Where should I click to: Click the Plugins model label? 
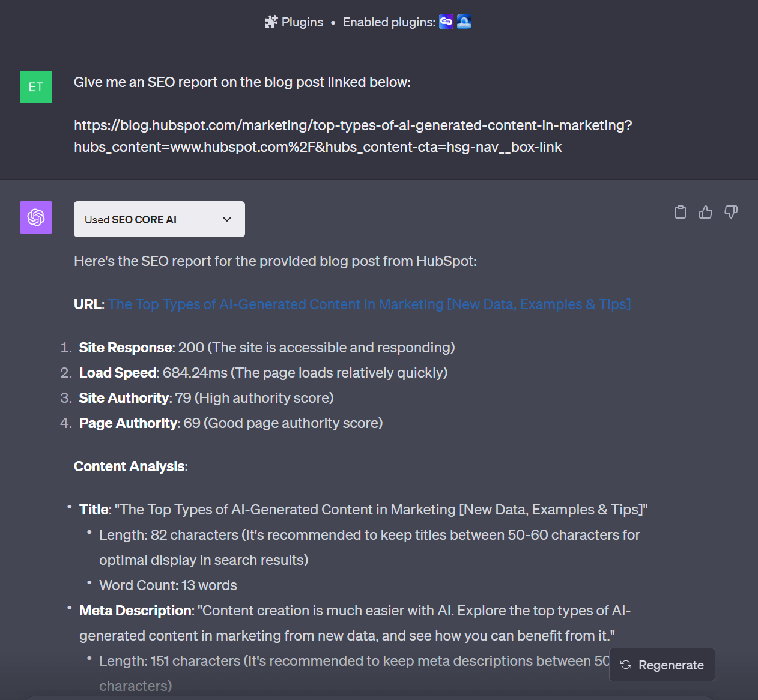pos(302,22)
